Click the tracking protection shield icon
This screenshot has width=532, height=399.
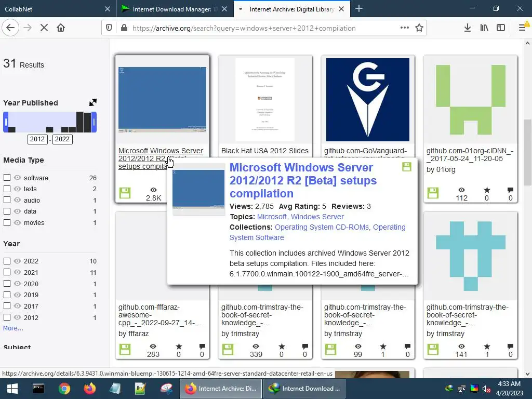tap(109, 28)
